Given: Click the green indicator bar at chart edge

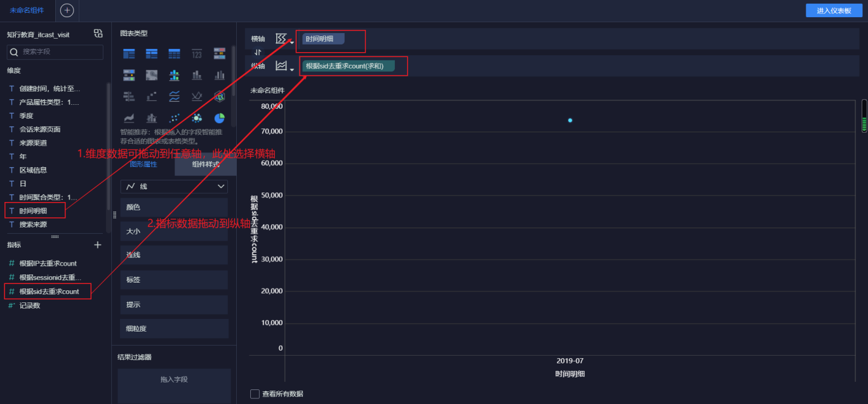Looking at the screenshot, I should pyautogui.click(x=864, y=116).
